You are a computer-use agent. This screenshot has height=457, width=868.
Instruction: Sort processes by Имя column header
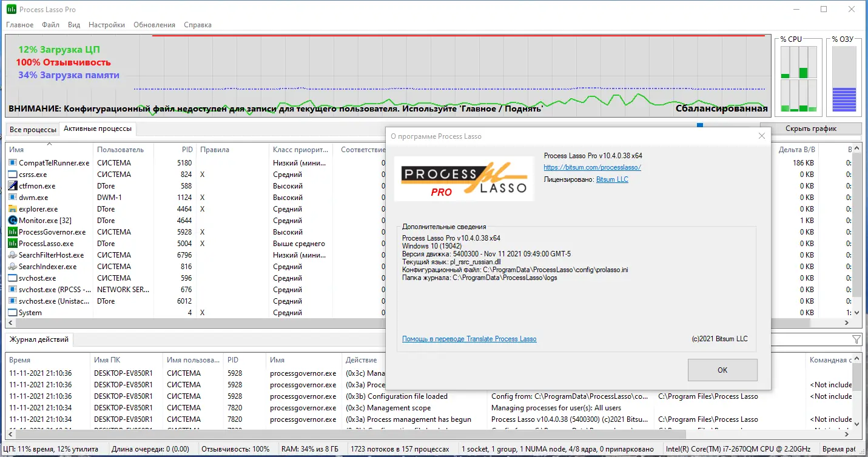click(49, 149)
